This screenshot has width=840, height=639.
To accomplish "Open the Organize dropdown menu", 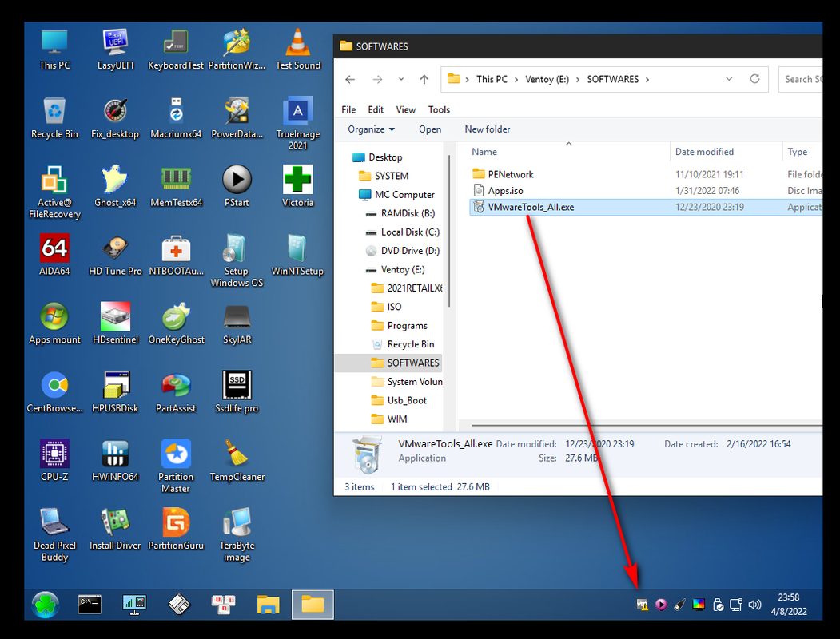I will click(x=371, y=129).
